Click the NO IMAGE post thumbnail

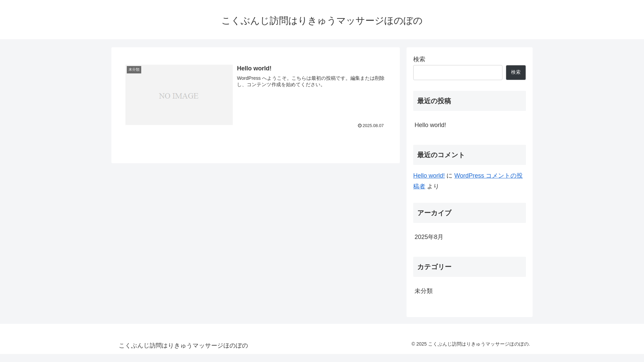[x=179, y=95]
